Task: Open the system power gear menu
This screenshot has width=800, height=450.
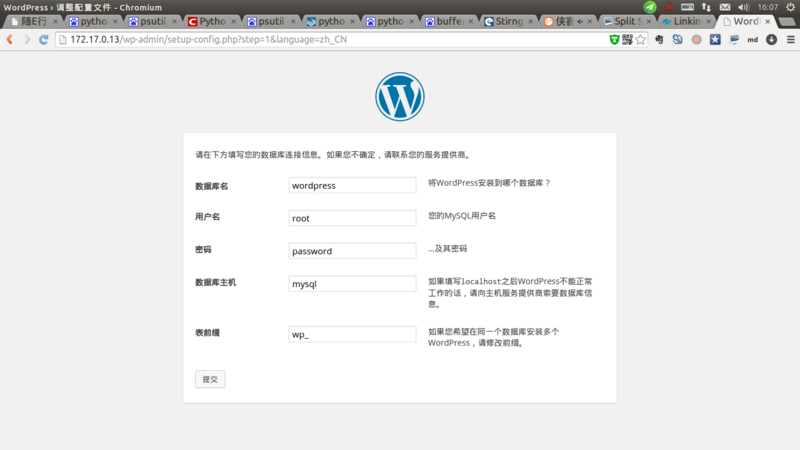Action: [790, 7]
